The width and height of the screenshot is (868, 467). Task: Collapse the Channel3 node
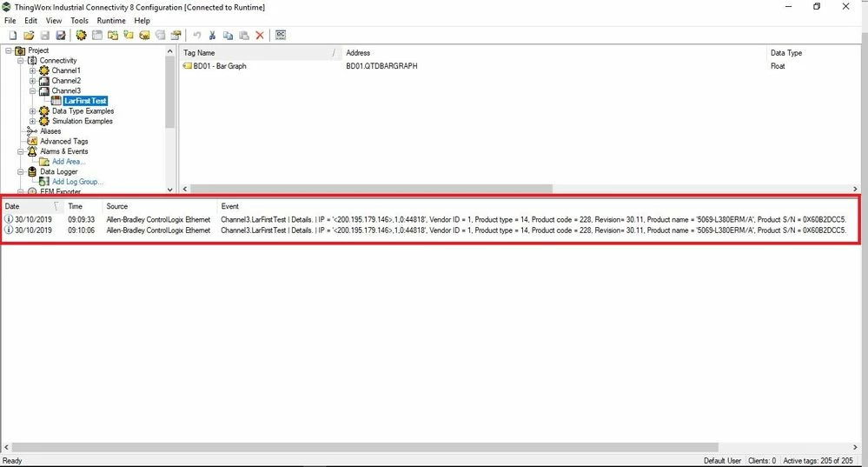click(33, 90)
